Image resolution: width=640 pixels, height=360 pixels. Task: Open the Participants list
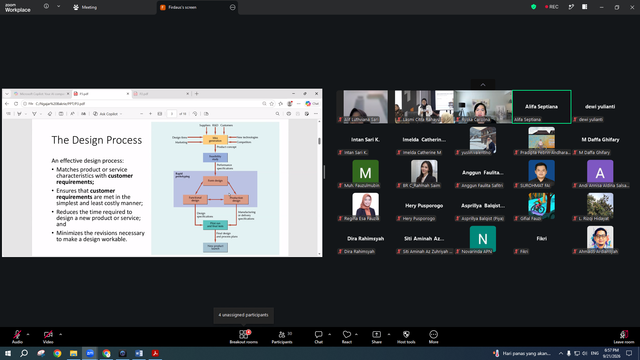tap(282, 337)
